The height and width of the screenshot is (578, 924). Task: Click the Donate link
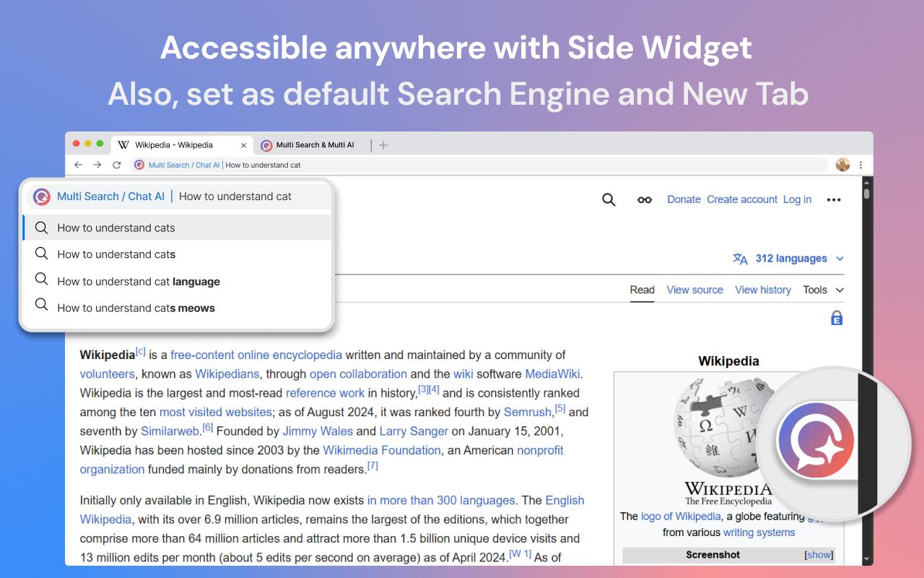pos(684,199)
